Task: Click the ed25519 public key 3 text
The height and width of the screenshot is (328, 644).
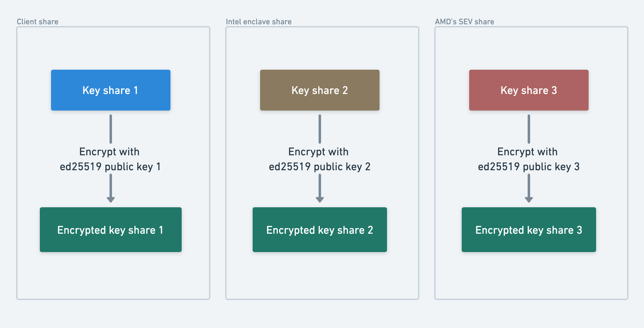Action: coord(529,166)
